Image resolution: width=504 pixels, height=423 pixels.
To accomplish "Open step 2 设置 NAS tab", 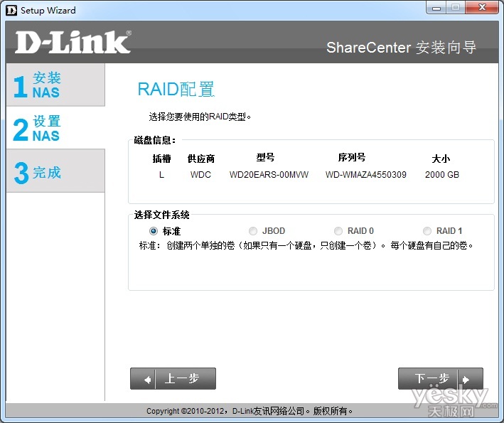I will [x=55, y=128].
